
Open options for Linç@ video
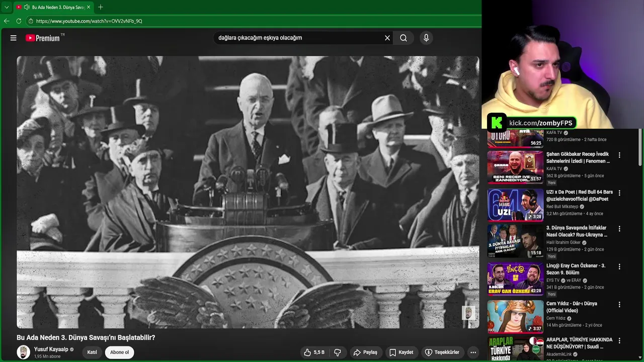point(619,266)
